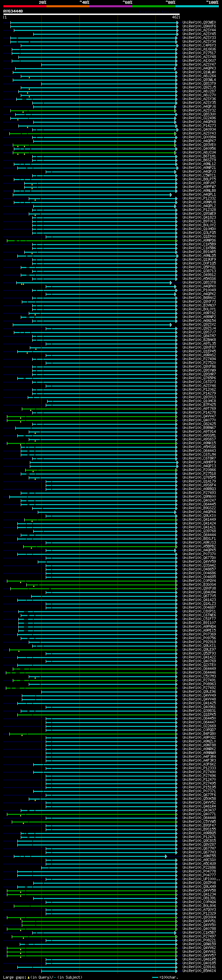
Task: Select the UniRef100_Q9XFU8 label
Action: coord(199,589)
